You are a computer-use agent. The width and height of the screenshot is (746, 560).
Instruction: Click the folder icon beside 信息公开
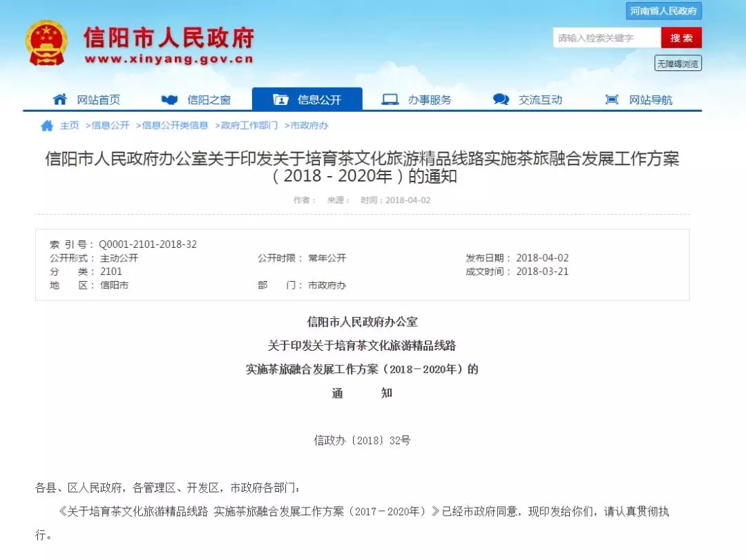(x=280, y=99)
